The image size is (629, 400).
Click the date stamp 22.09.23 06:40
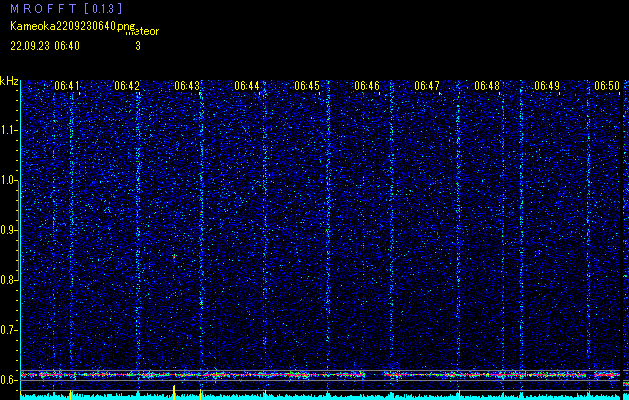45,46
